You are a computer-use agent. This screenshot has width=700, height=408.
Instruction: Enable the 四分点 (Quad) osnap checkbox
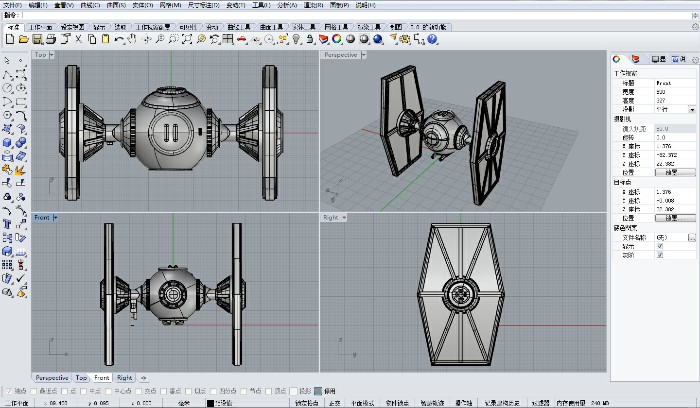[x=213, y=391]
